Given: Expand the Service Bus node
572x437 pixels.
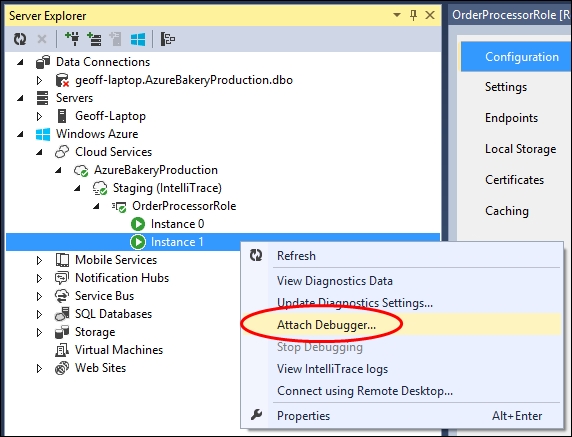Looking at the screenshot, I should point(39,296).
